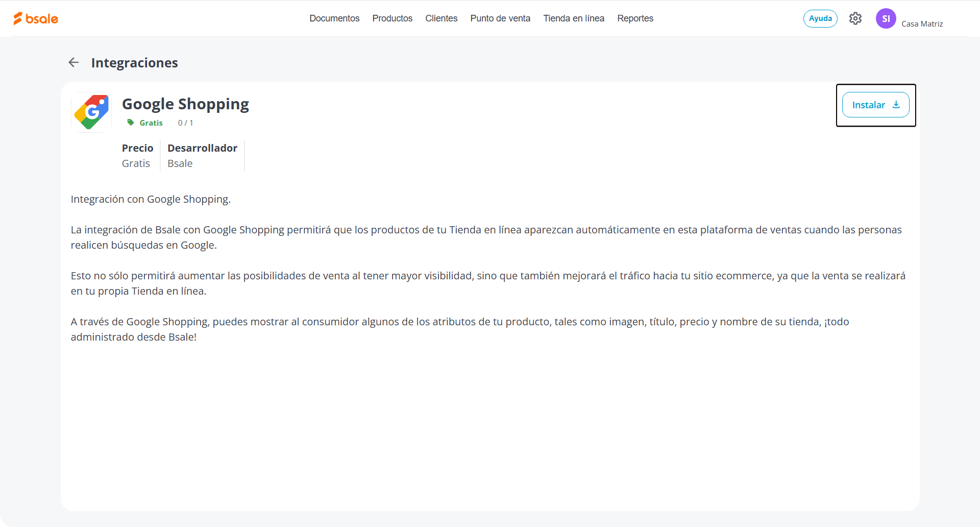Open the Documentos menu
This screenshot has width=980, height=527.
[x=334, y=18]
